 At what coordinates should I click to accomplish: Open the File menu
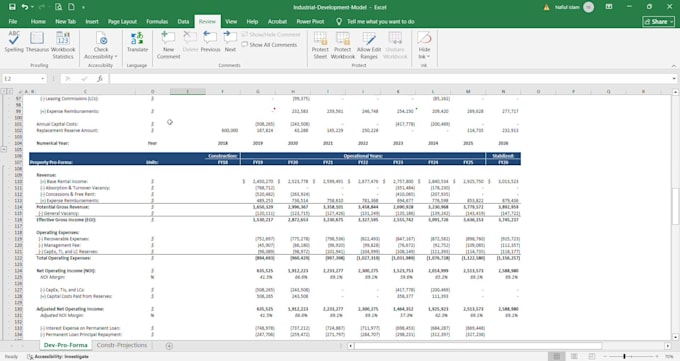[13, 21]
